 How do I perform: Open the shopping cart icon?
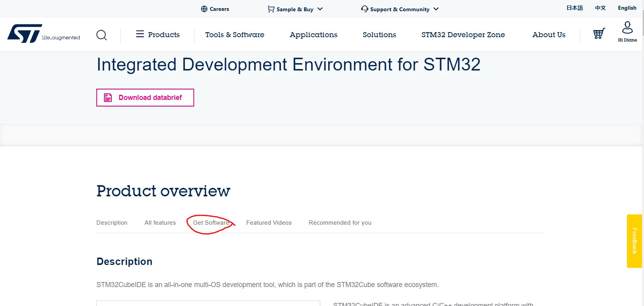click(x=599, y=34)
